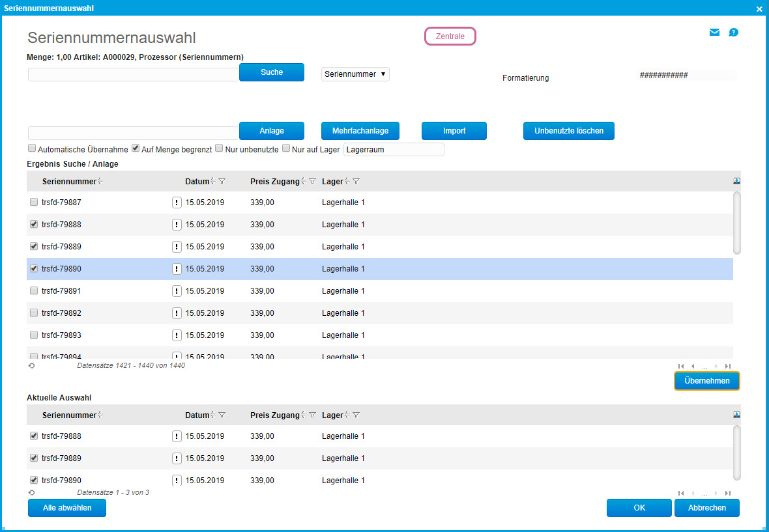The image size is (769, 532).
Task: Open the Lager filter in results header
Action: click(356, 182)
